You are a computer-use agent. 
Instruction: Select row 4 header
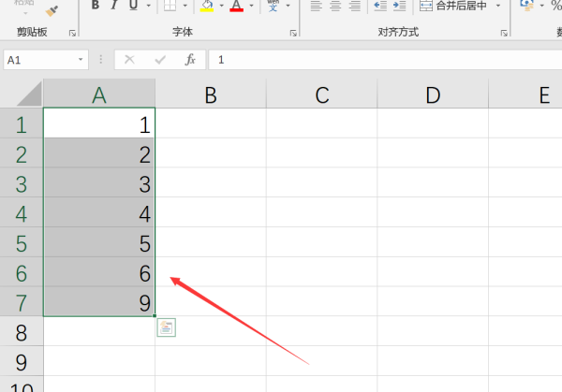point(22,212)
